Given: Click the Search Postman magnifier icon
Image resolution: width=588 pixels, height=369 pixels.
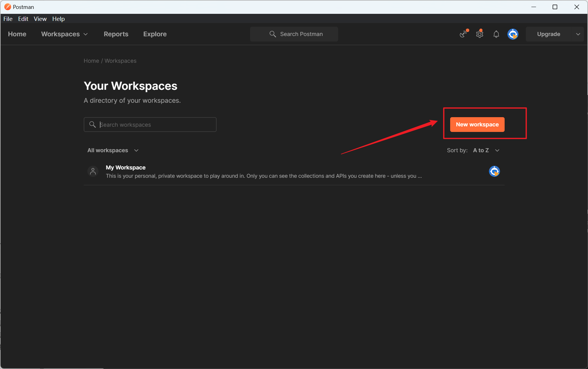Looking at the screenshot, I should (273, 34).
